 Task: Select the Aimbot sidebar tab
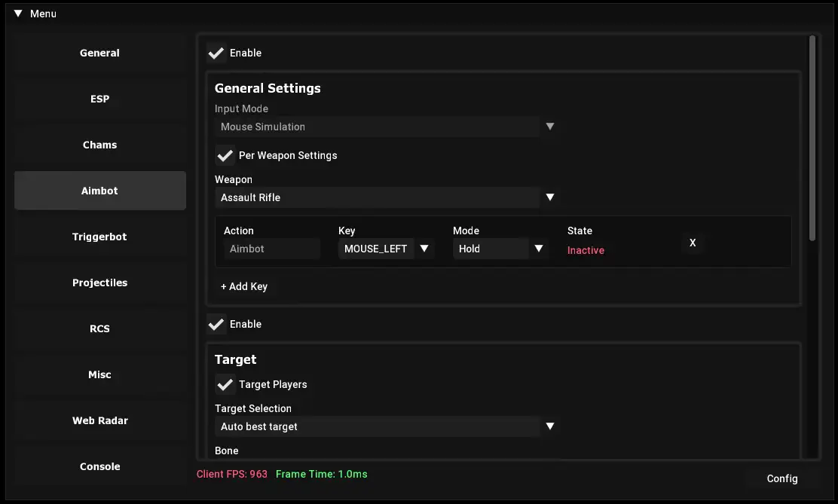pyautogui.click(x=100, y=191)
